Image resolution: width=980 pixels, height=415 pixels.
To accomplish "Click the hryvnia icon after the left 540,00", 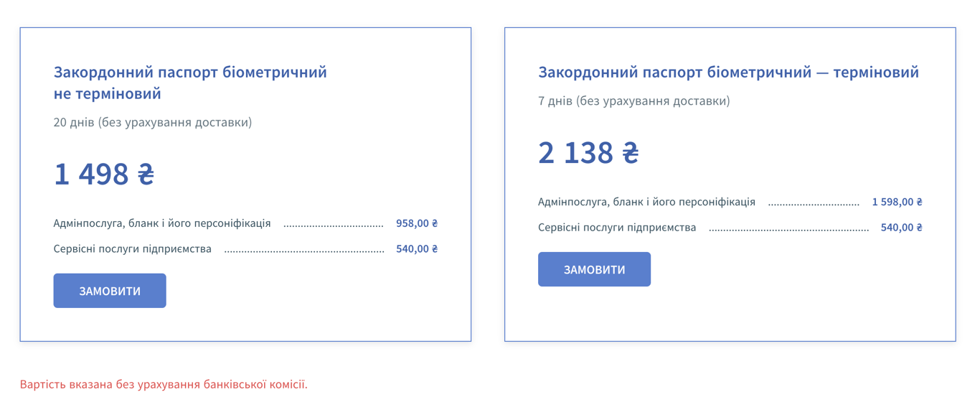I will tap(434, 248).
